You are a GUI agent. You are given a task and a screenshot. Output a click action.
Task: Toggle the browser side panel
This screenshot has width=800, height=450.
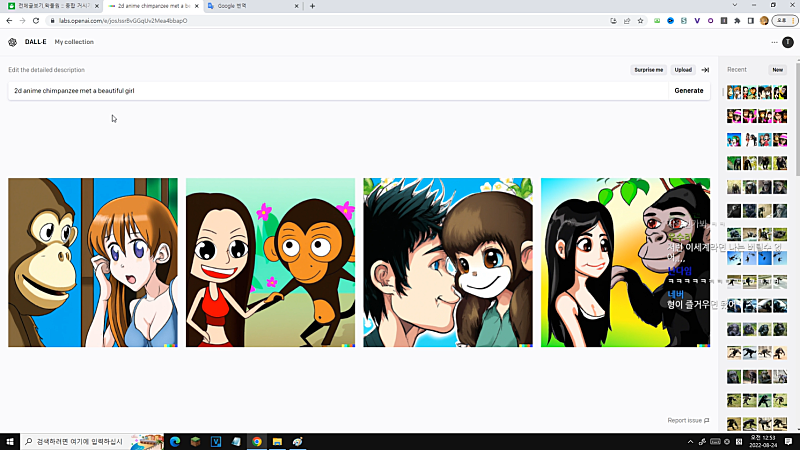coord(751,21)
